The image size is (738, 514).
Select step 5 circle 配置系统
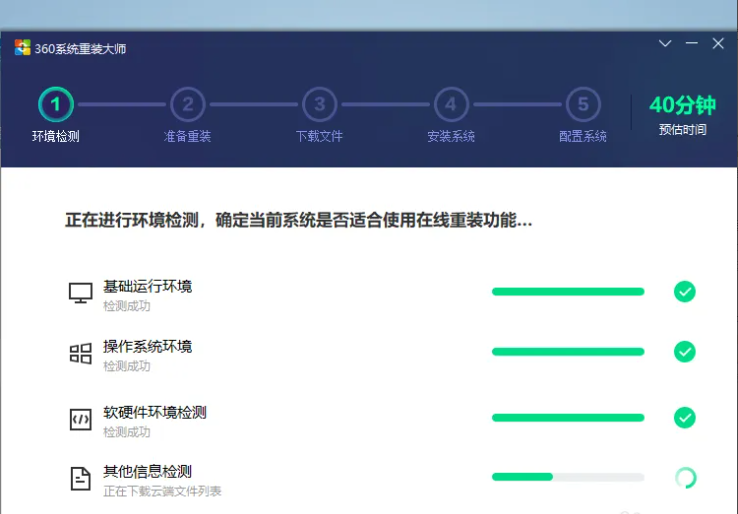[583, 104]
